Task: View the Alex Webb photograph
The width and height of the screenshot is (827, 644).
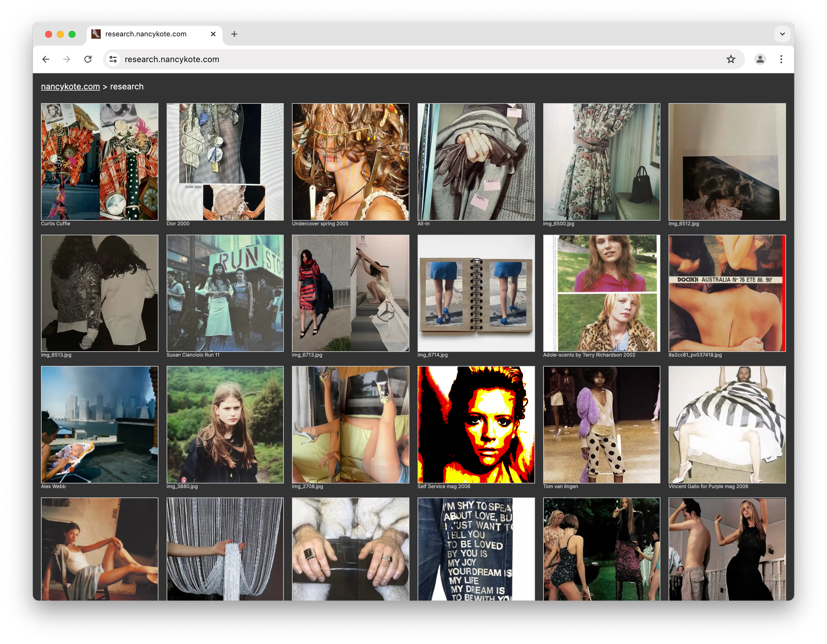Action: (x=100, y=425)
